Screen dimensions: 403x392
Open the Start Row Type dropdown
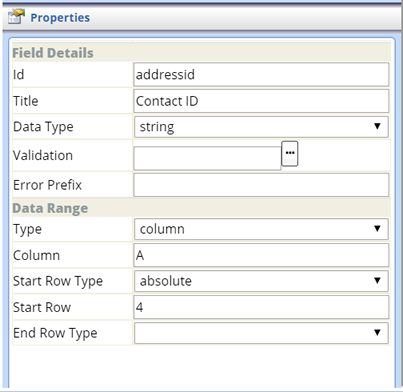point(261,281)
